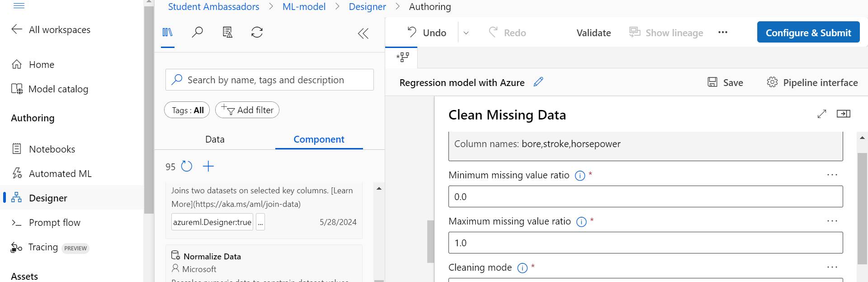Click Column names selection box
The height and width of the screenshot is (282, 868).
(x=646, y=146)
